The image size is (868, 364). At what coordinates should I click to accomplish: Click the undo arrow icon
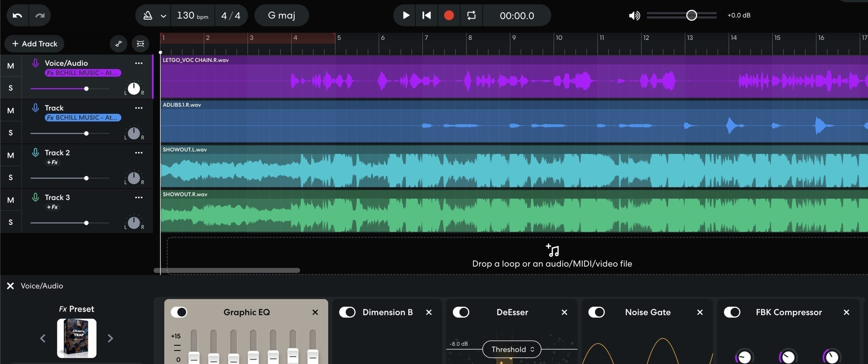[x=17, y=15]
